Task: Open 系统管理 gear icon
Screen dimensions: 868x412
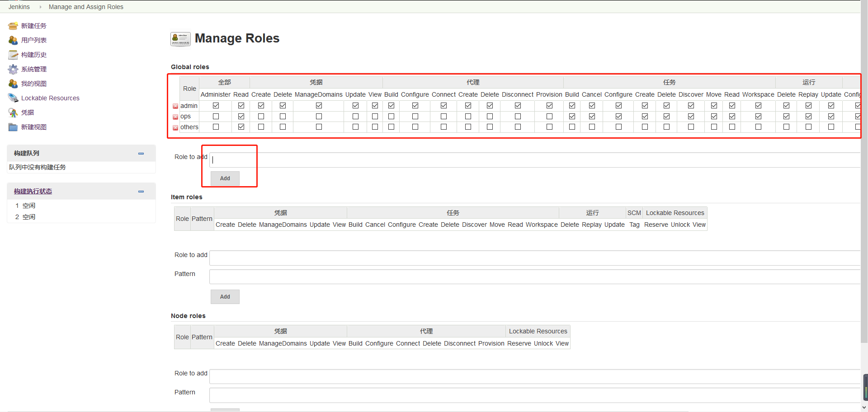Action: pos(13,69)
